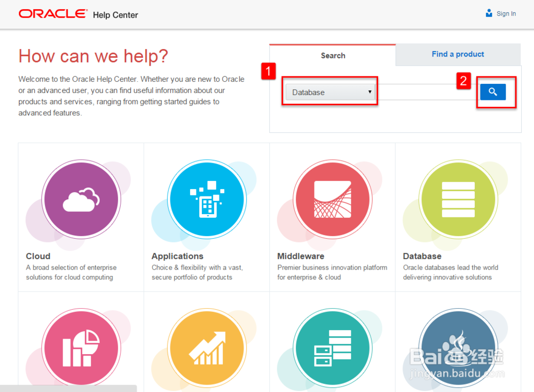534x392 pixels.
Task: Switch to the Search tab
Action: coord(333,56)
